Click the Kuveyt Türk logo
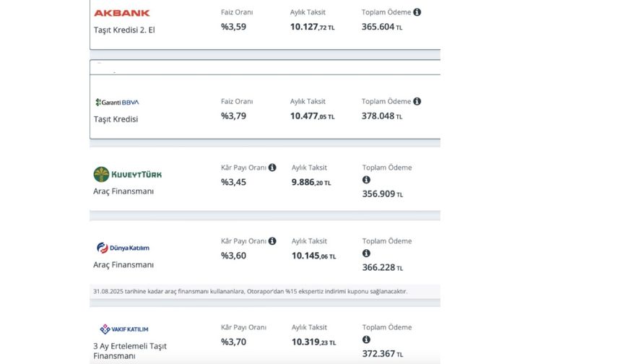Screen dimensions: 621x364 [x=128, y=174]
